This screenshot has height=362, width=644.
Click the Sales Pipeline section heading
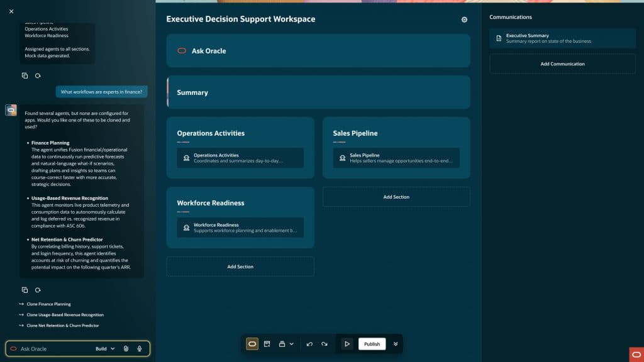355,133
